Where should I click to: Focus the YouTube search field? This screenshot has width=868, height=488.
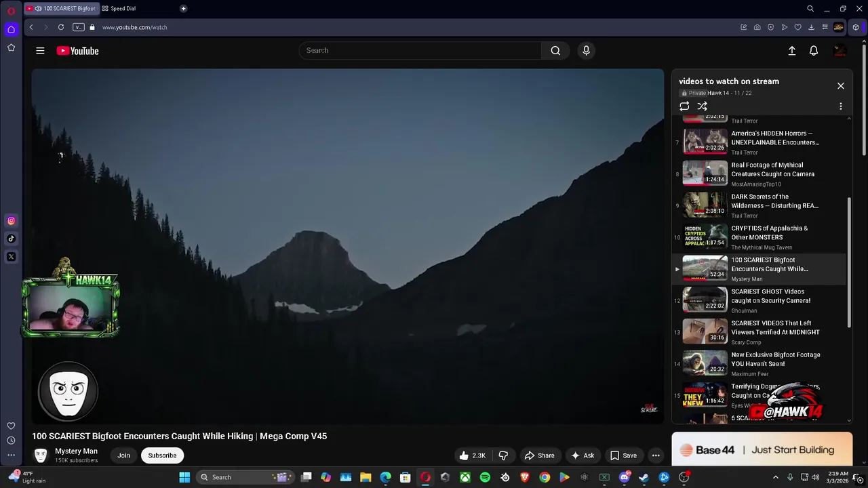[x=420, y=50]
